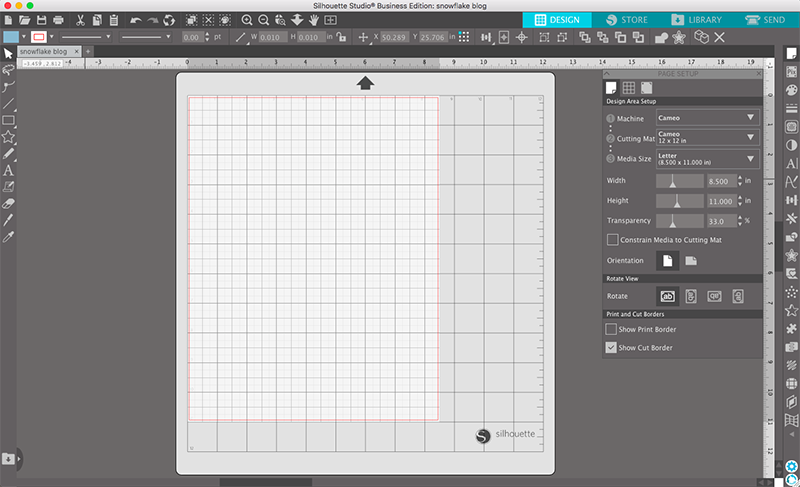
Task: Click the Zoom Out magnifier icon
Action: click(x=264, y=20)
